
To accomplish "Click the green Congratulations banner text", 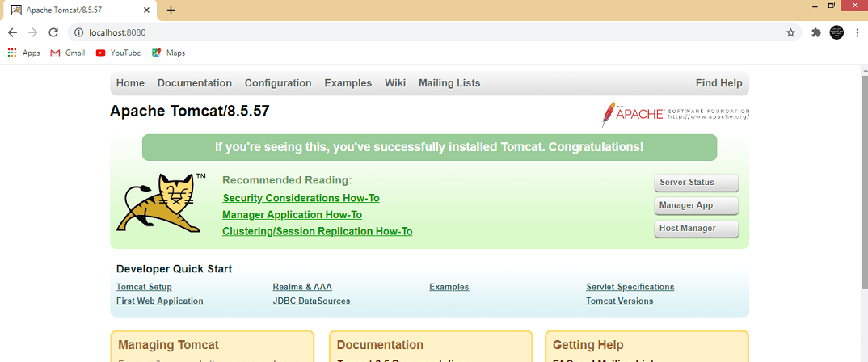I will point(429,147).
